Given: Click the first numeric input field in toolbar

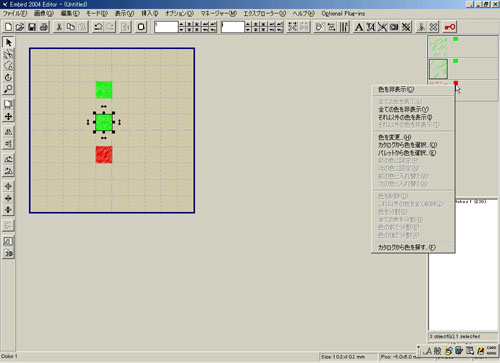Looking at the screenshot, I should click(166, 27).
